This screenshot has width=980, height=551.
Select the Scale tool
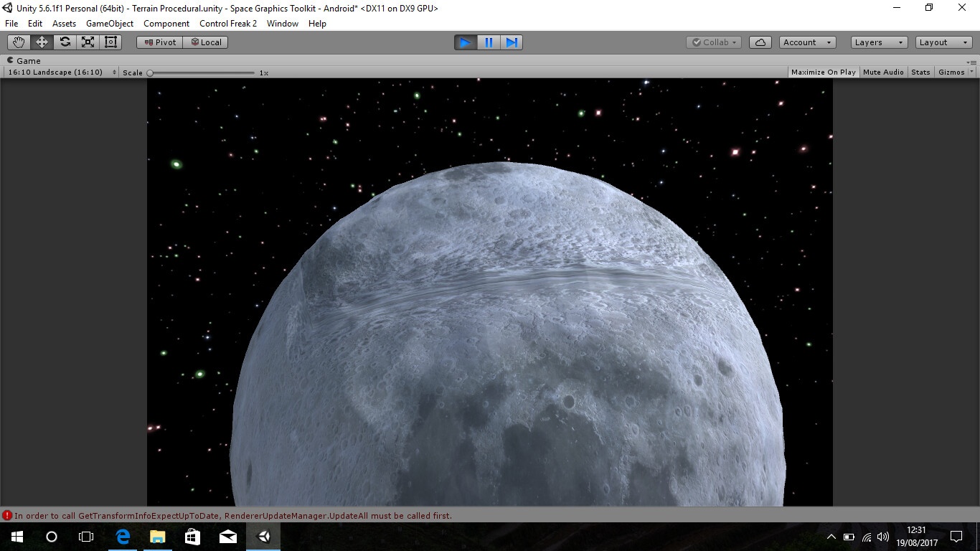pos(88,42)
